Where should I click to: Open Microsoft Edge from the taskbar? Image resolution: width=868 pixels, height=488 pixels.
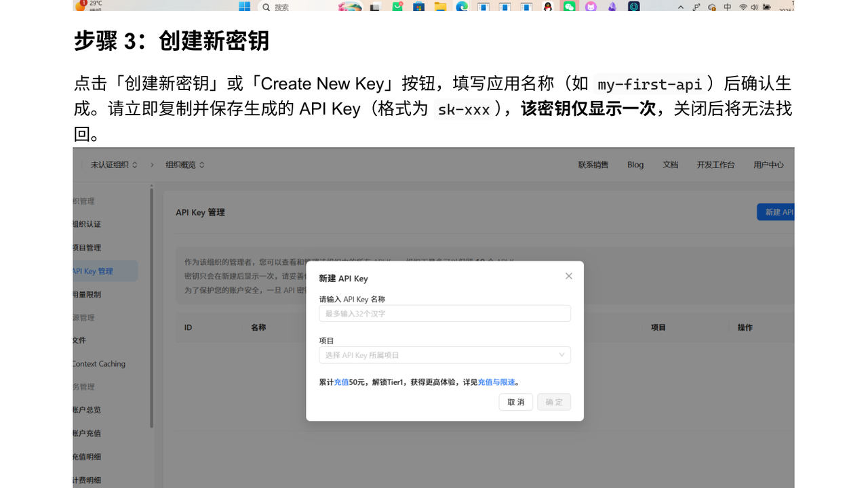[x=461, y=5]
